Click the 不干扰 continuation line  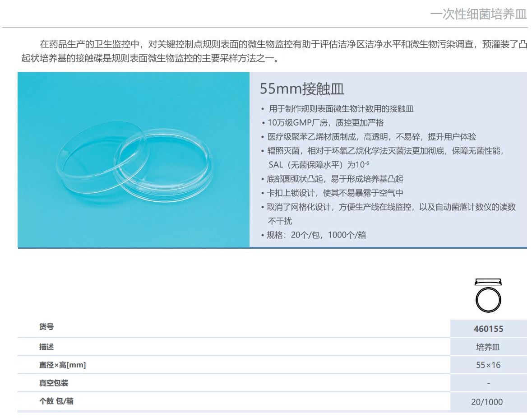point(280,221)
